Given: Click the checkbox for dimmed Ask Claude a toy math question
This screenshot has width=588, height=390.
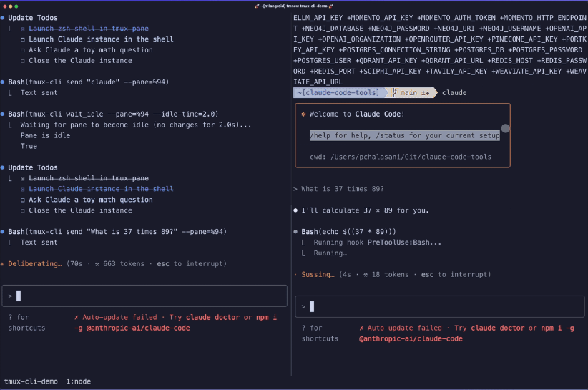Looking at the screenshot, I should (x=22, y=50).
